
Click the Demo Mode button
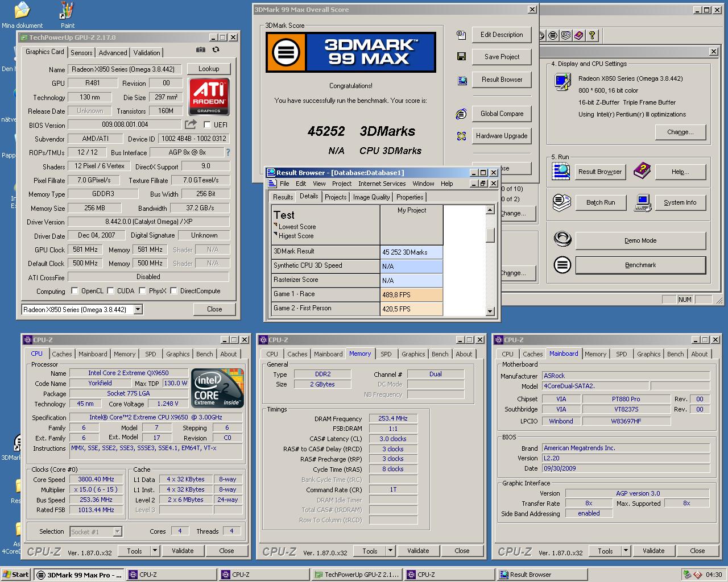pyautogui.click(x=640, y=240)
